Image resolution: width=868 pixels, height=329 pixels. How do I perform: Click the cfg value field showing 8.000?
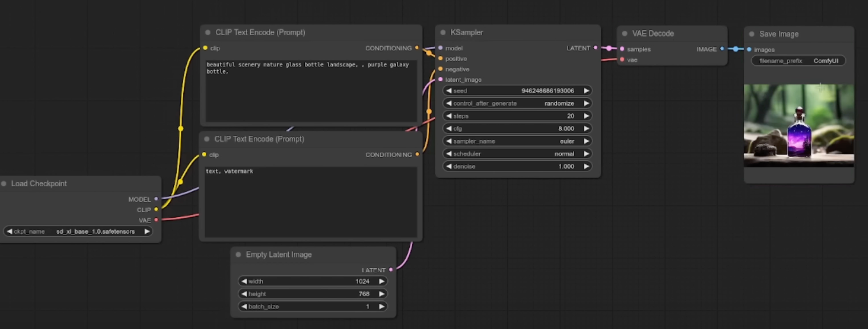[517, 129]
